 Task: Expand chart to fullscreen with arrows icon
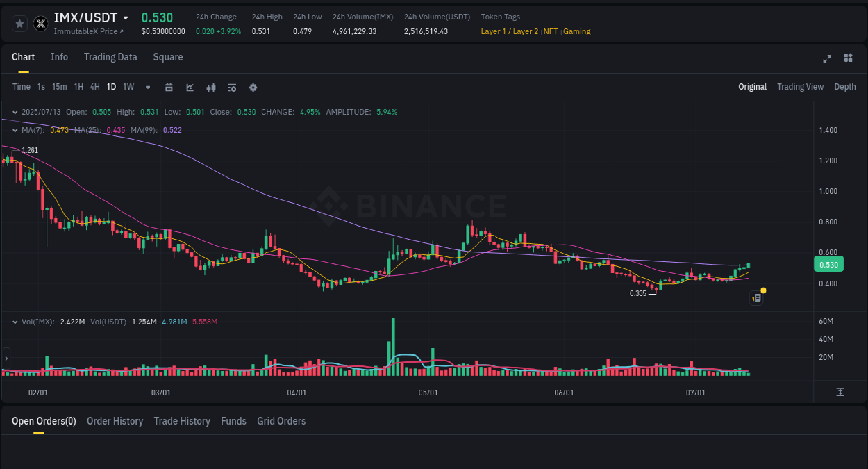tap(826, 59)
